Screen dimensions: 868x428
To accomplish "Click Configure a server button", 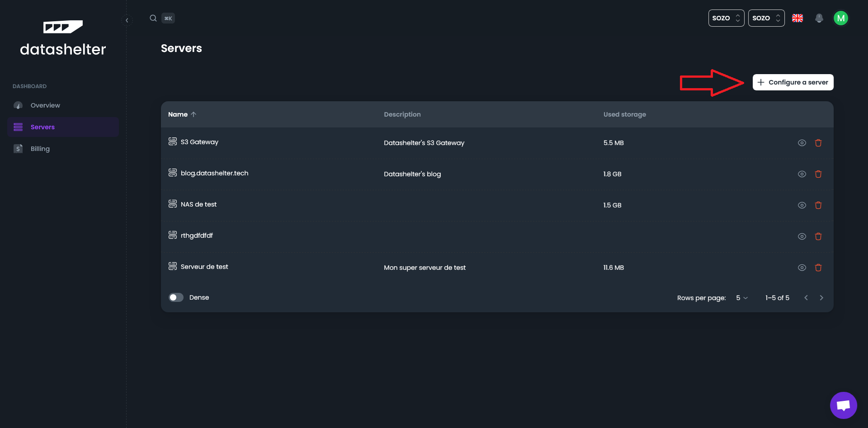I will [x=793, y=82].
